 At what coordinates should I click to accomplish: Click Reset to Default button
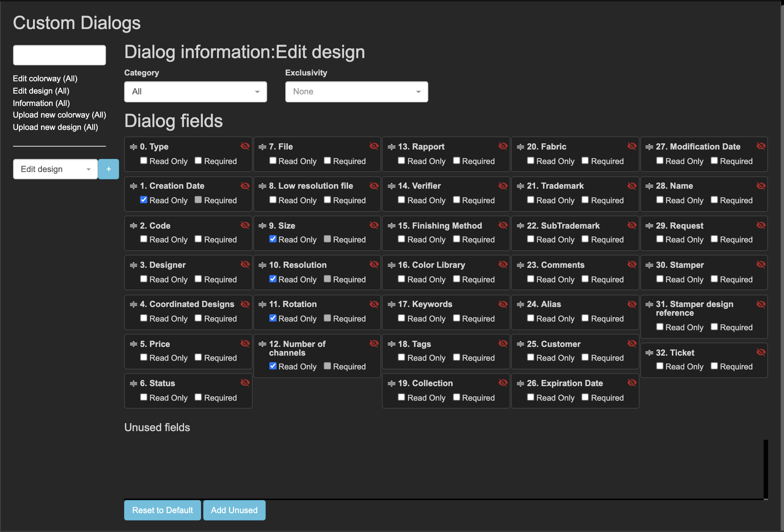pyautogui.click(x=162, y=510)
